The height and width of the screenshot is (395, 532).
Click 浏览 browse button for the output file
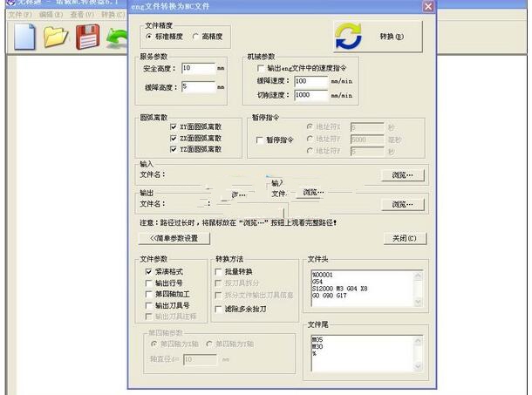(403, 204)
